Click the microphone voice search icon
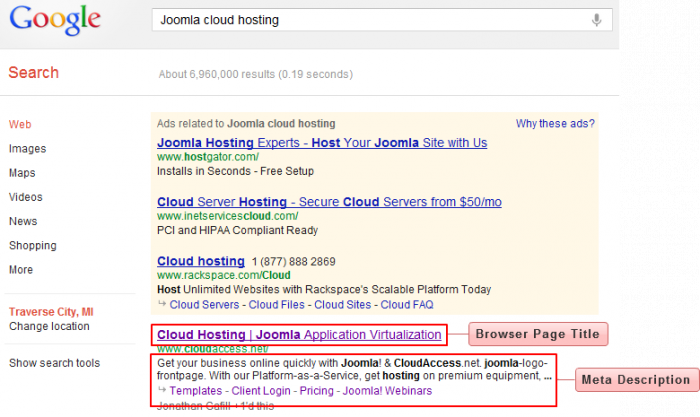Viewport: 700px width, 417px height. pyautogui.click(x=597, y=20)
